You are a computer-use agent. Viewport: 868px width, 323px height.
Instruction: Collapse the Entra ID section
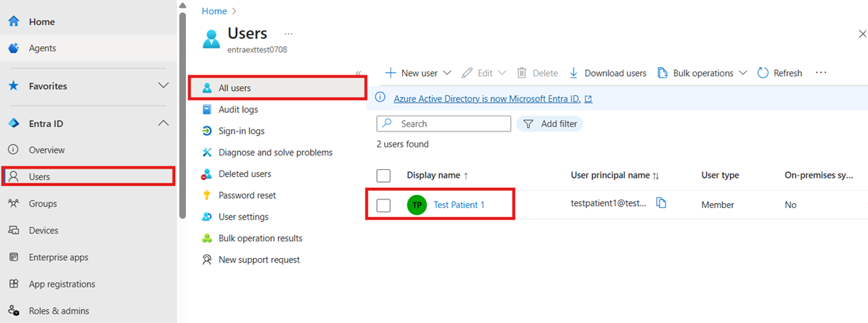[x=163, y=124]
